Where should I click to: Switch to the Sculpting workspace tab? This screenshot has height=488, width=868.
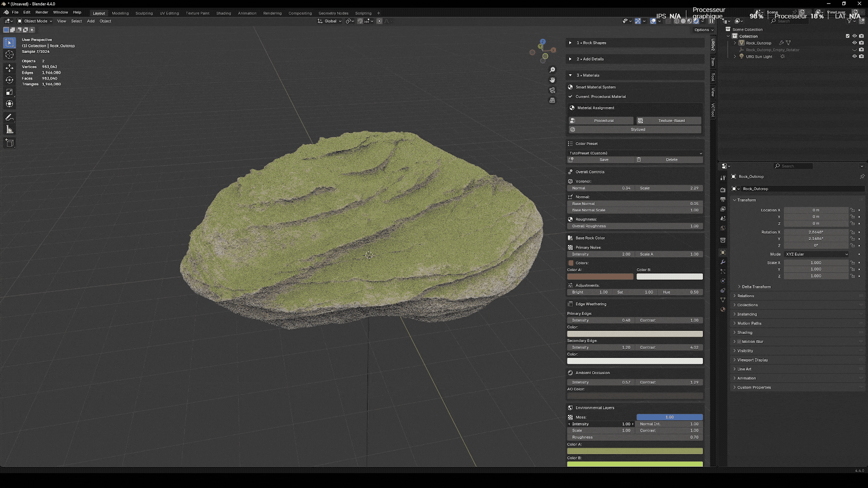[x=144, y=13]
